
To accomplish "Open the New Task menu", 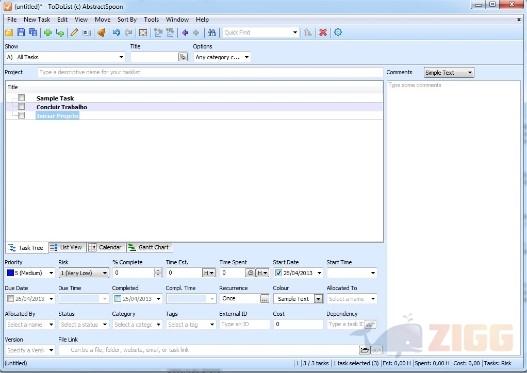I will [37, 19].
